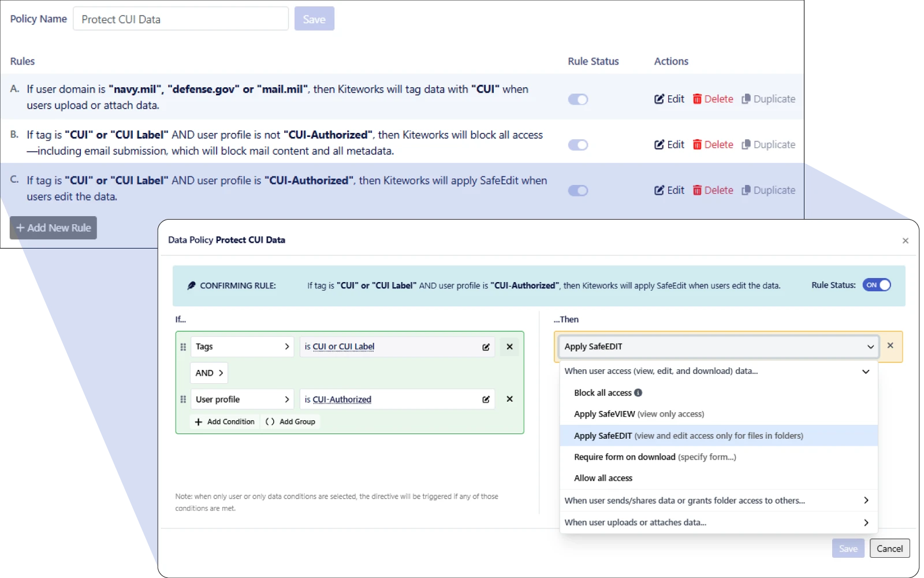This screenshot has height=578, width=924.
Task: Open the Apply SafeEDIT action dropdown
Action: [718, 347]
